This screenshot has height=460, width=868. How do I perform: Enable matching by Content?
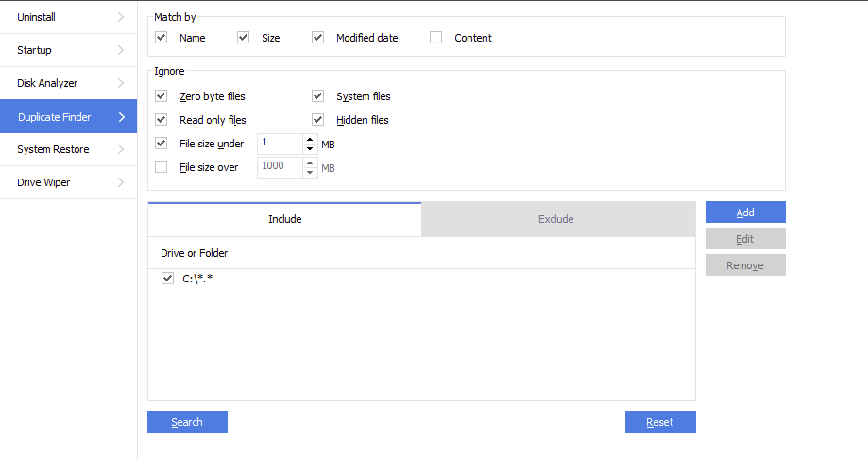click(x=436, y=38)
